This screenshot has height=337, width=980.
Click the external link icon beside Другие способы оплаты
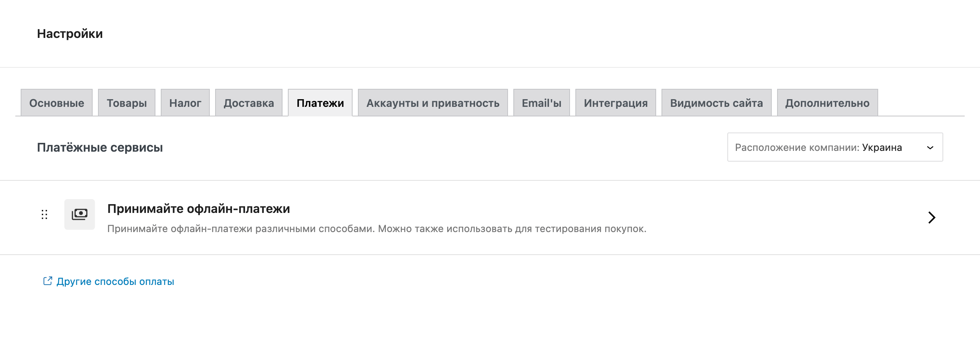pos(47,281)
